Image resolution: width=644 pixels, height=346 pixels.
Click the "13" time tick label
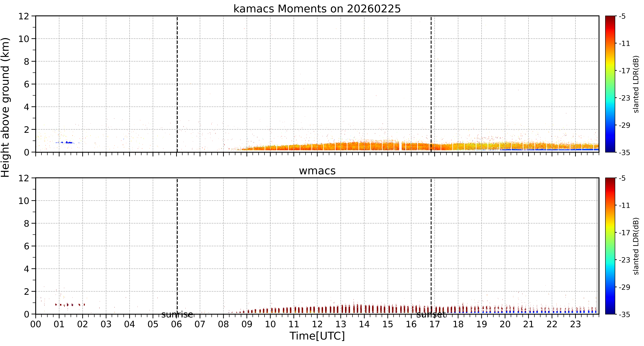341,324
